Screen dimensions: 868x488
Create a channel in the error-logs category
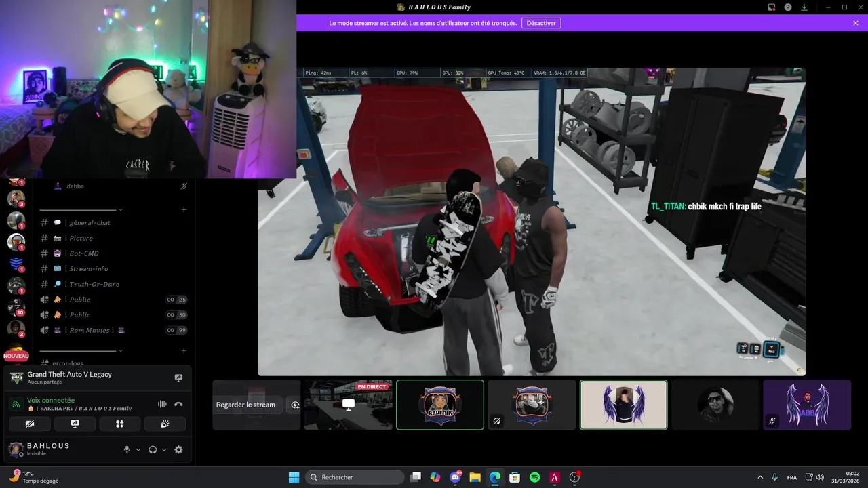pos(184,350)
